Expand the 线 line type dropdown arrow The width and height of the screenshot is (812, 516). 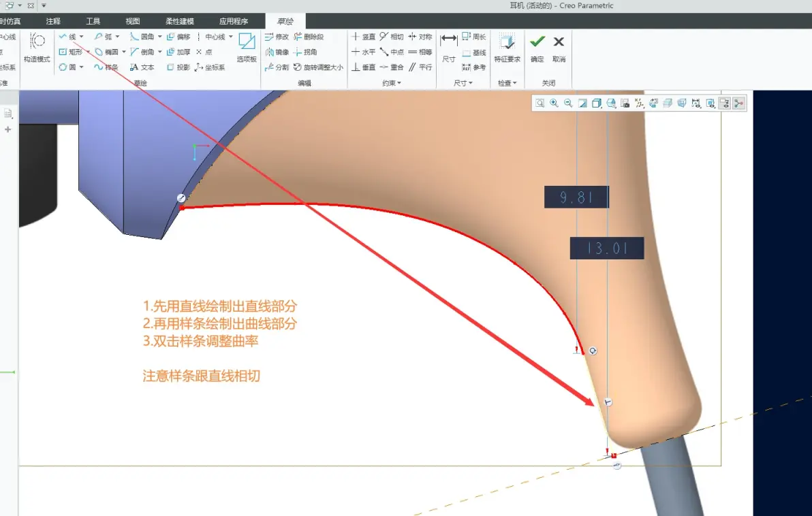coord(82,37)
